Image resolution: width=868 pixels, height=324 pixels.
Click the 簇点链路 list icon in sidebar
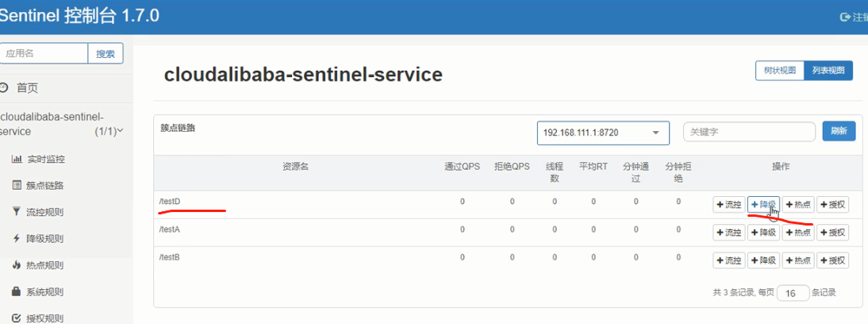pos(17,186)
